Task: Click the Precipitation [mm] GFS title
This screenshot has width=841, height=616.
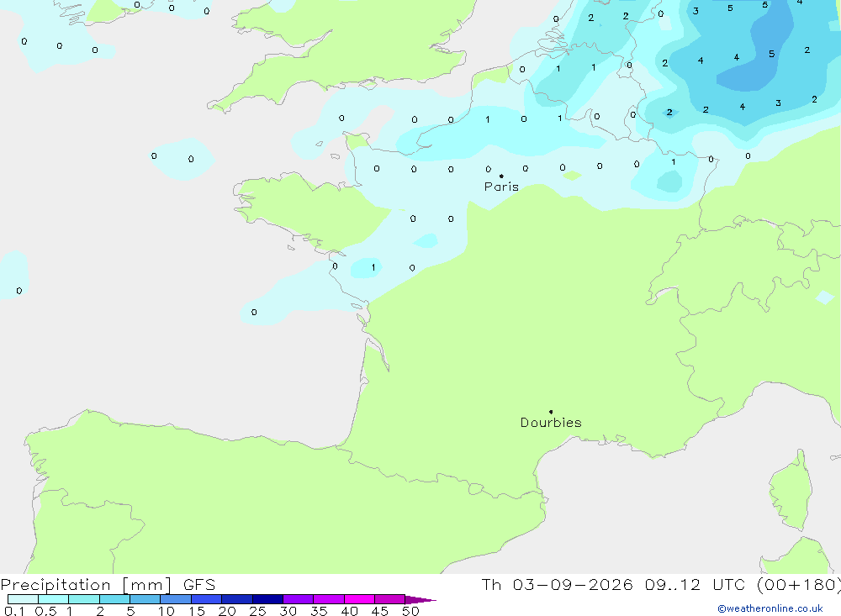Action: pyautogui.click(x=108, y=584)
